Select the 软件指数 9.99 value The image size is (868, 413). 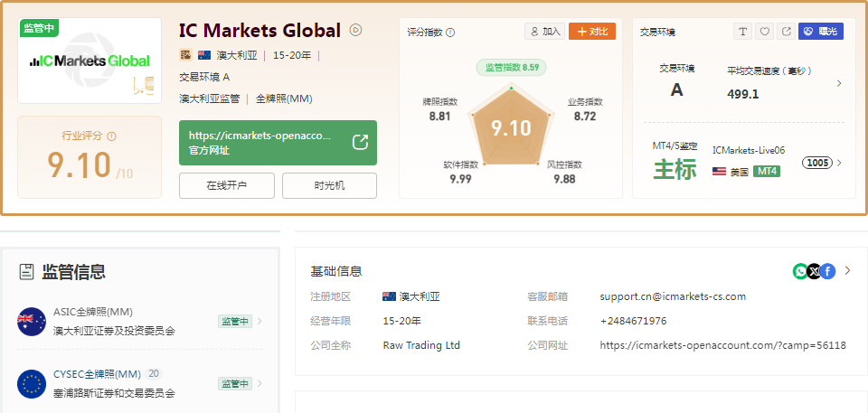[460, 179]
